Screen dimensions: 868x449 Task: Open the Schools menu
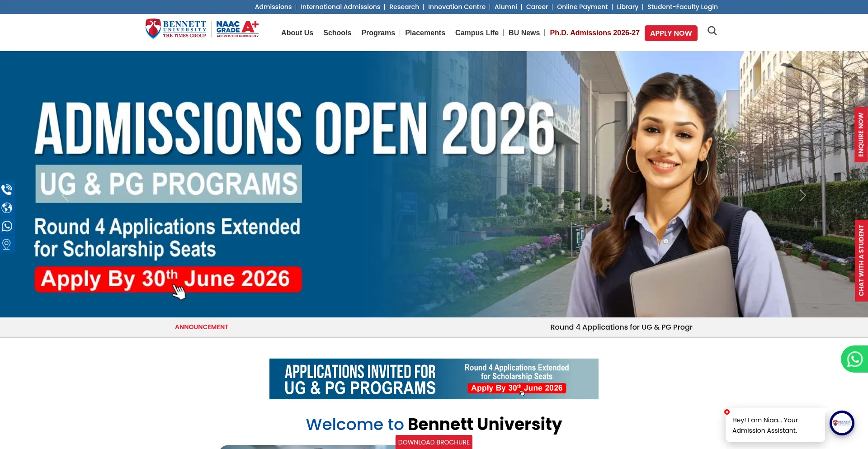click(337, 33)
